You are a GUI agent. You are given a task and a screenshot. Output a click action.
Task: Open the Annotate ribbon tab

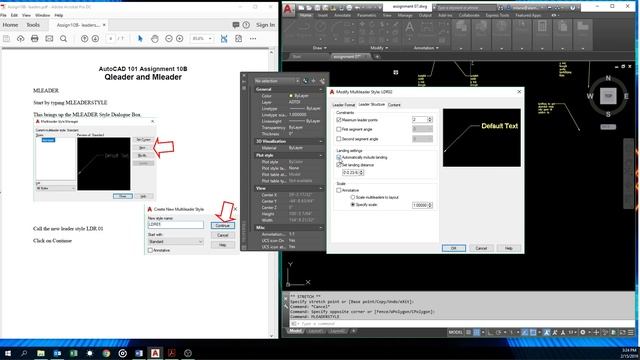(x=342, y=16)
